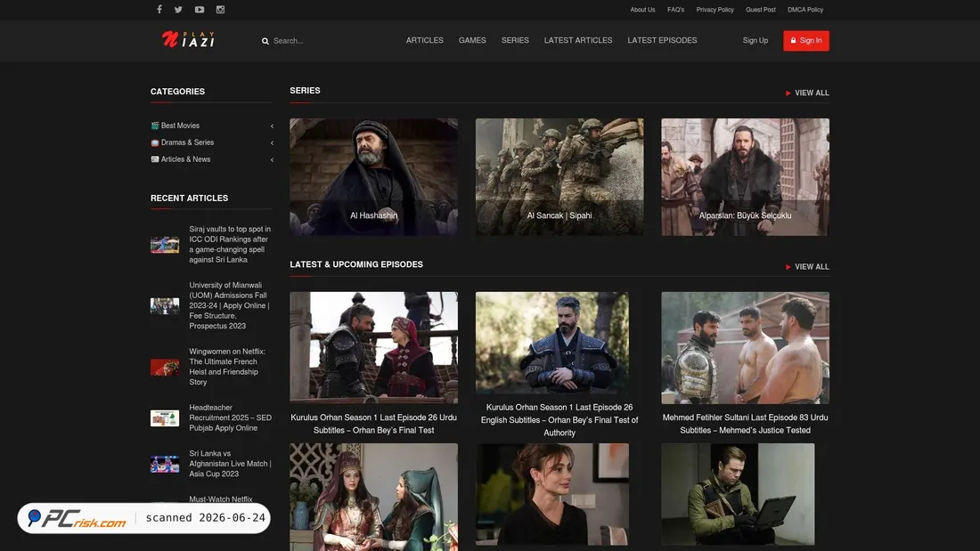This screenshot has height=551, width=980.
Task: Click the Dramas & Series category icon
Action: point(155,142)
